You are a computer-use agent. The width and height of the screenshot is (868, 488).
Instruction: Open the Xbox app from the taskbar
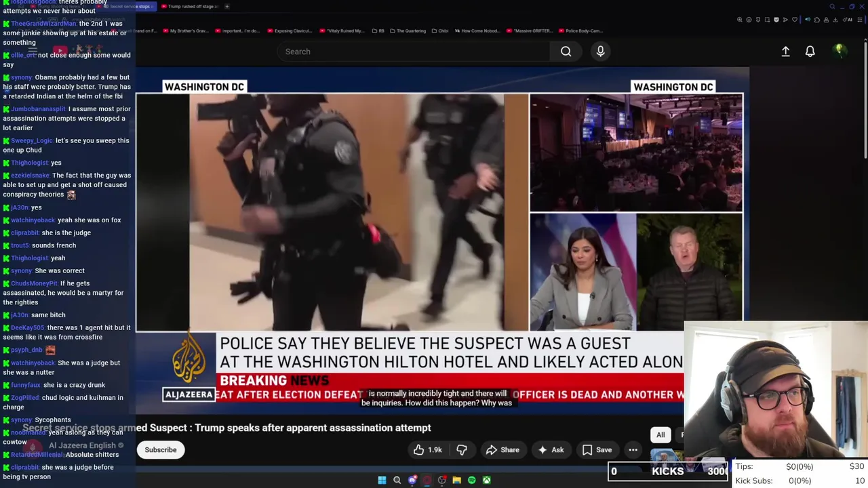coord(486,480)
